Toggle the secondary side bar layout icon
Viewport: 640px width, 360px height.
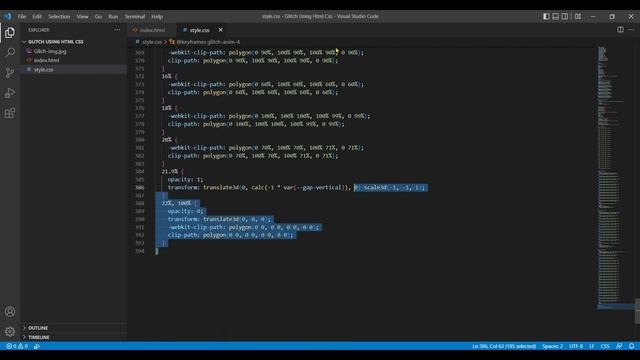pyautogui.click(x=565, y=16)
